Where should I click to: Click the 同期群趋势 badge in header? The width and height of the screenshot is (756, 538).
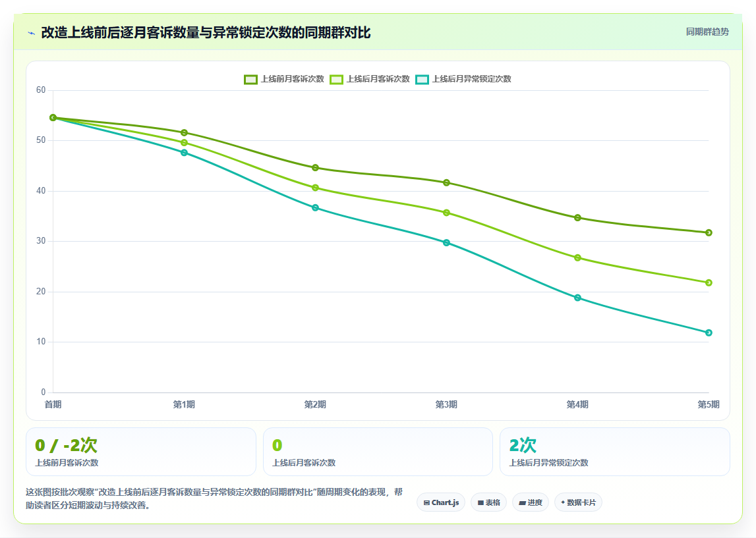coord(707,32)
